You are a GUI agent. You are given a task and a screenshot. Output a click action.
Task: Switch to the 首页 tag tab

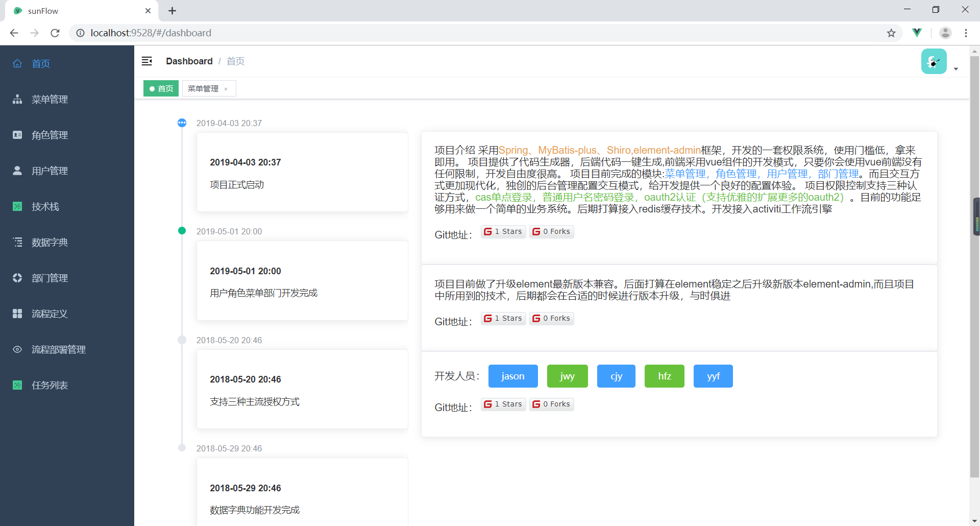click(161, 88)
